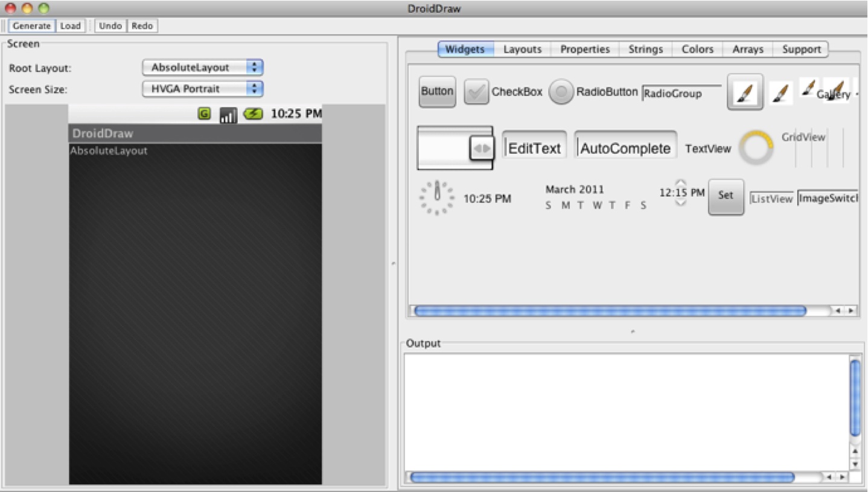Click the Generate toolbar button
Image resolution: width=868 pixels, height=492 pixels.
click(31, 26)
